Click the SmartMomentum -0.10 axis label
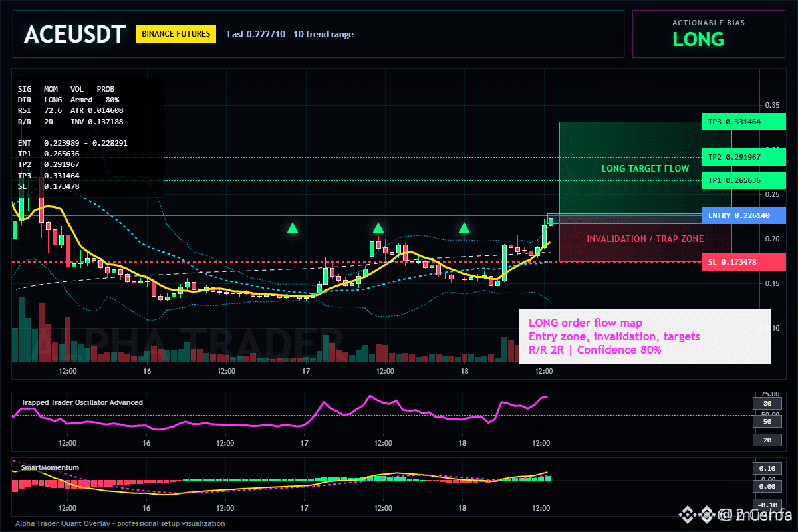The height and width of the screenshot is (532, 798). (x=767, y=505)
